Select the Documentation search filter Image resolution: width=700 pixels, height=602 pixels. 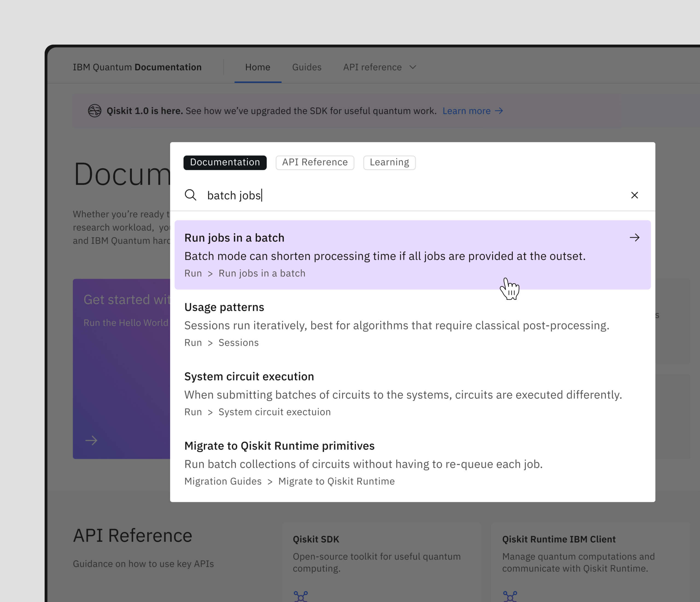[225, 162]
